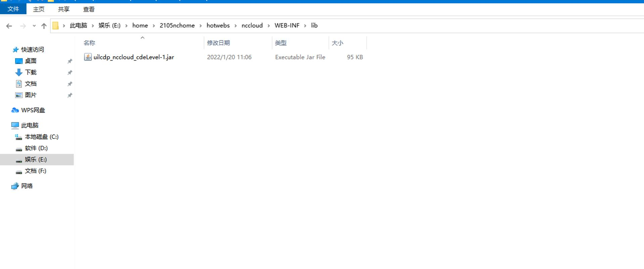Image resolution: width=644 pixels, height=269 pixels.
Task: Navigate to hotwebs in breadcrumb
Action: pos(218,26)
